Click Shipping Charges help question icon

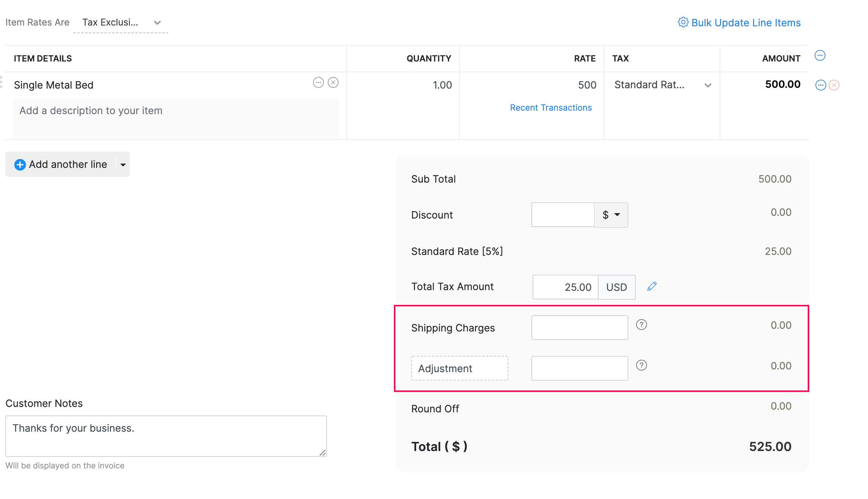pyautogui.click(x=642, y=325)
